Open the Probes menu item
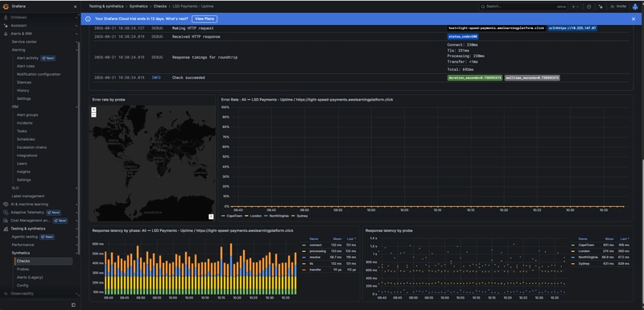The height and width of the screenshot is (310, 644). (x=23, y=270)
